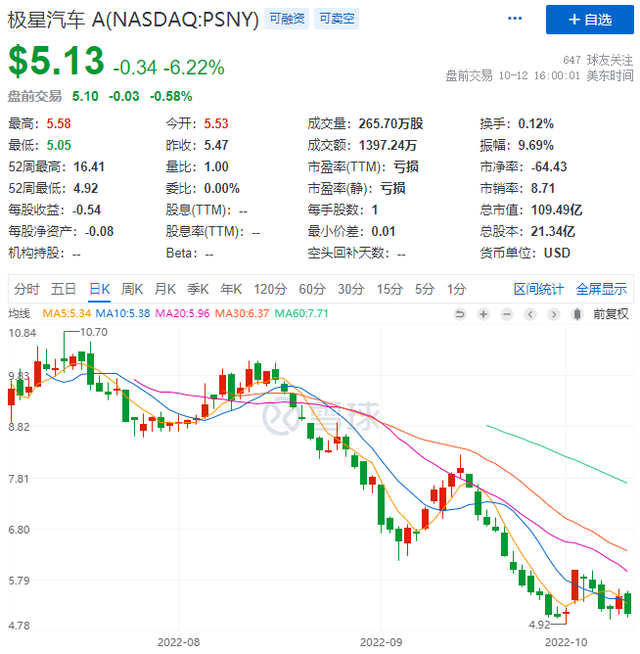The image size is (640, 654).
Task: Open 全屏显示 fullscreen chart view
Action: (x=601, y=289)
